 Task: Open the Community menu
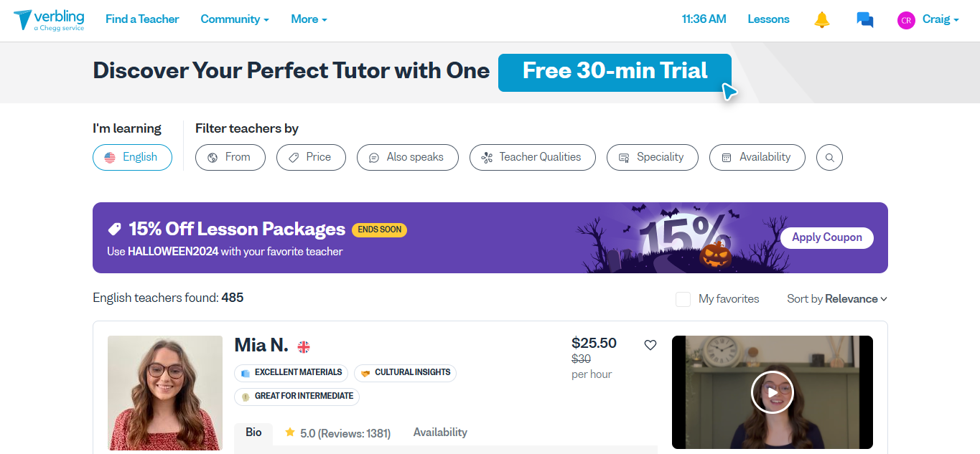[234, 19]
